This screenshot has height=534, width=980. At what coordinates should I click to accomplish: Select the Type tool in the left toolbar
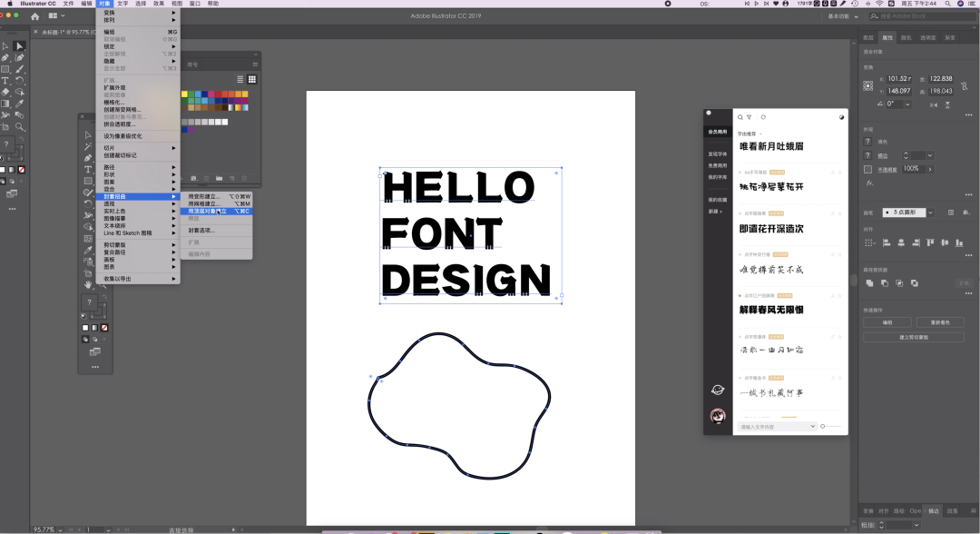pyautogui.click(x=5, y=80)
